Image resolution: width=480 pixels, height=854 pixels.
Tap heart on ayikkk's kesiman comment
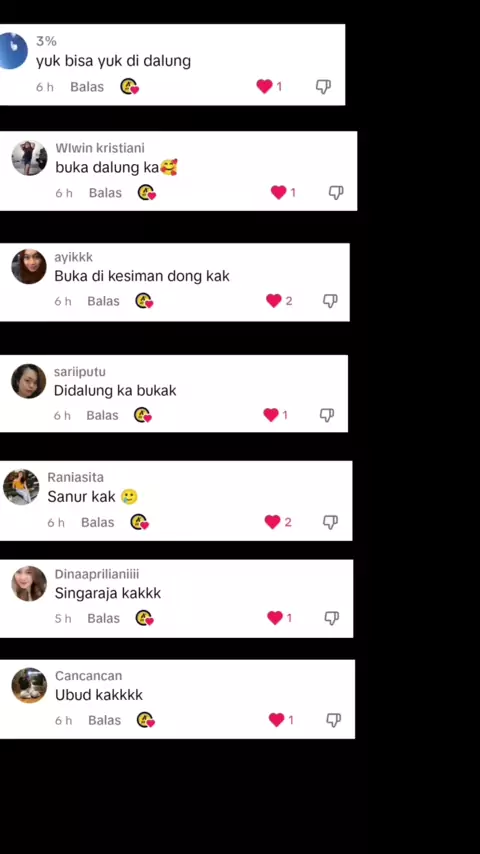click(274, 301)
